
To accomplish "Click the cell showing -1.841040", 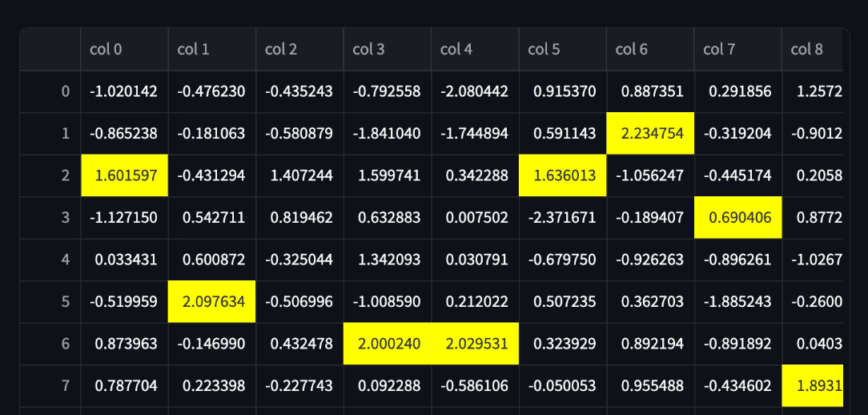I will click(388, 134).
